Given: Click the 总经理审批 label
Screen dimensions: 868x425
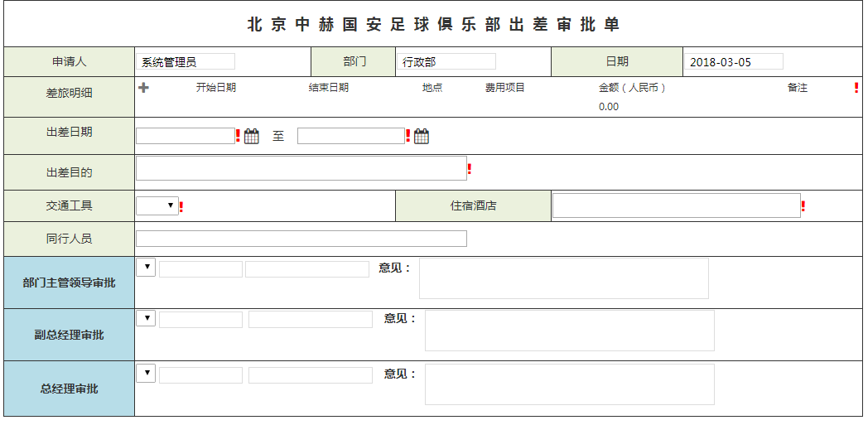Looking at the screenshot, I should point(70,389).
